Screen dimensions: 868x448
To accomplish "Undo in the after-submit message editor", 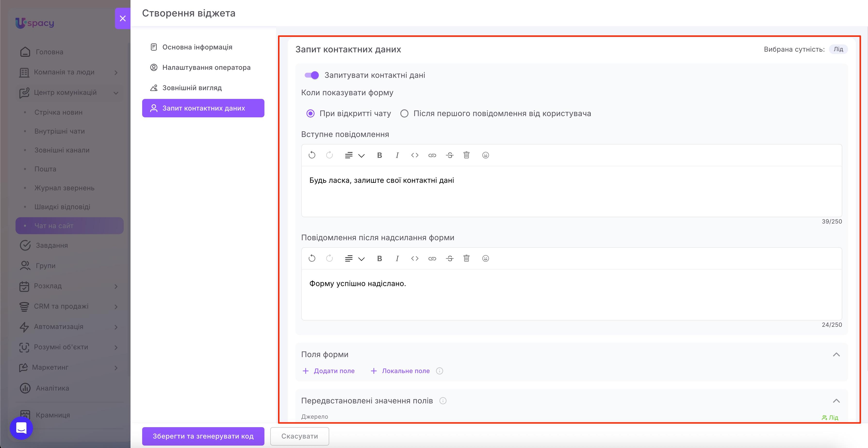I will point(312,258).
